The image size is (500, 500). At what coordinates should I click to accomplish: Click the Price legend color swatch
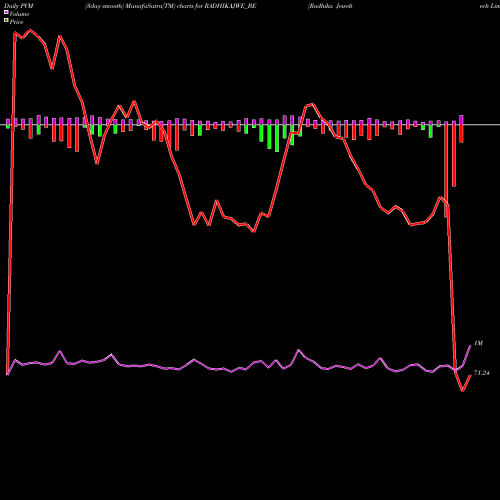(x=6, y=21)
